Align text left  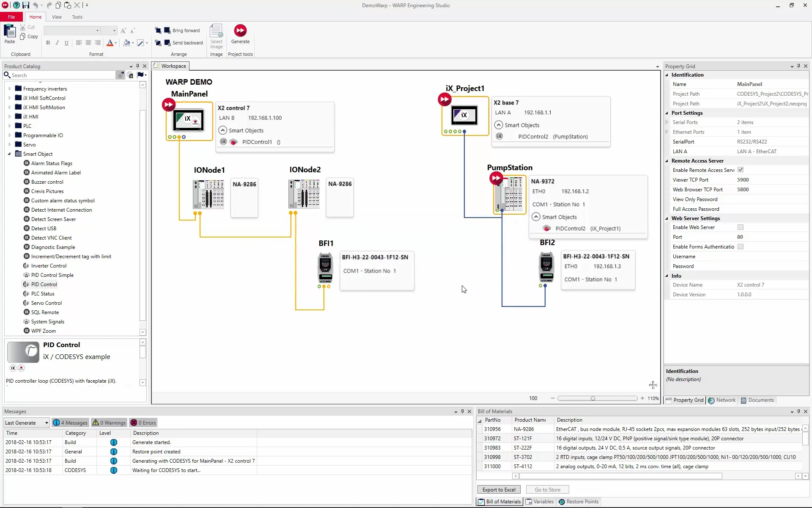(x=79, y=43)
